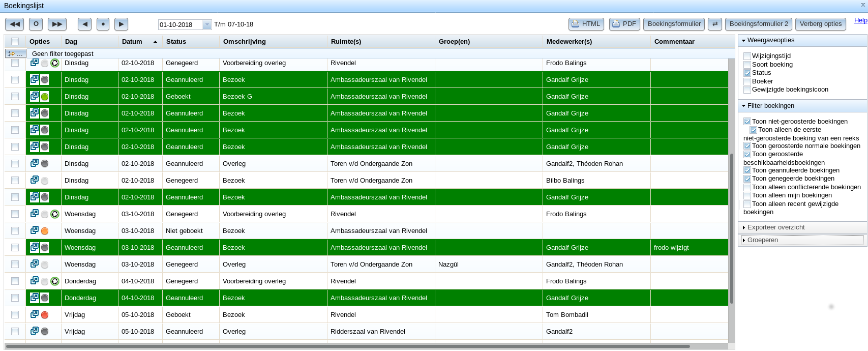Open booking icon in Ridderszaal van Rivendel row
Image resolution: width=868 pixels, height=351 pixels.
pyautogui.click(x=35, y=331)
